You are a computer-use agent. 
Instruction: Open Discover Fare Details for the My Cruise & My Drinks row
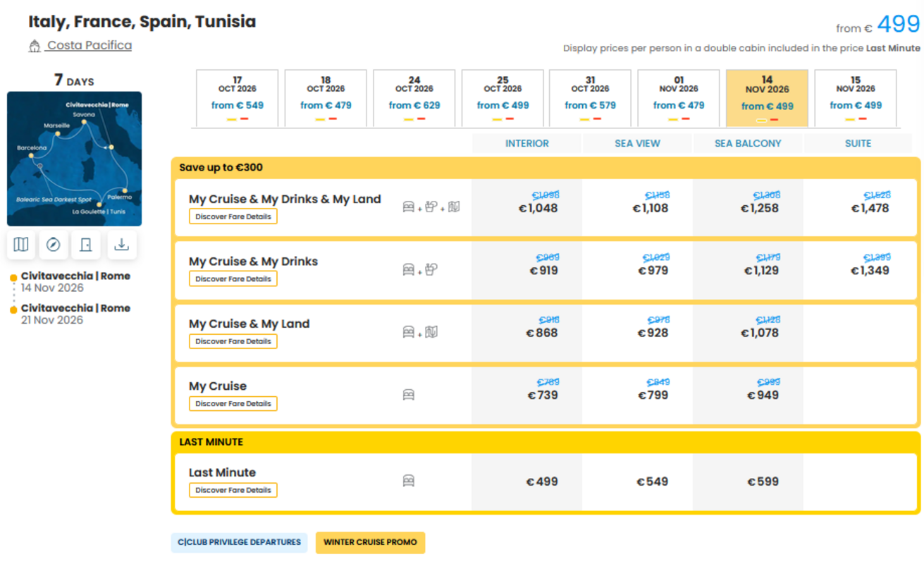pos(233,278)
